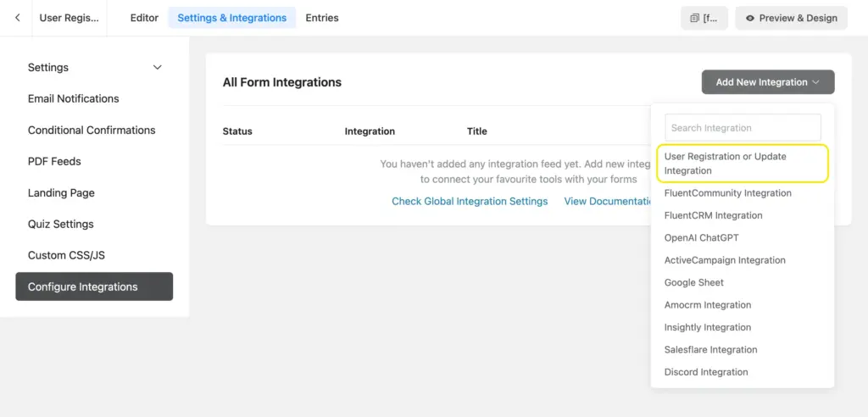
Task: Select Configure Integrations in sidebar
Action: [x=94, y=286]
